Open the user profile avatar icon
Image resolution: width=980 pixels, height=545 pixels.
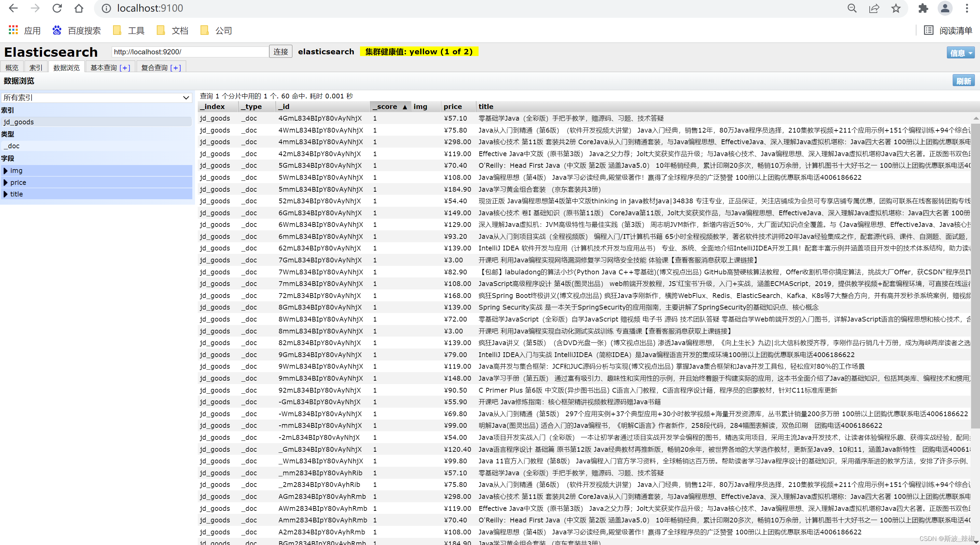pyautogui.click(x=945, y=9)
